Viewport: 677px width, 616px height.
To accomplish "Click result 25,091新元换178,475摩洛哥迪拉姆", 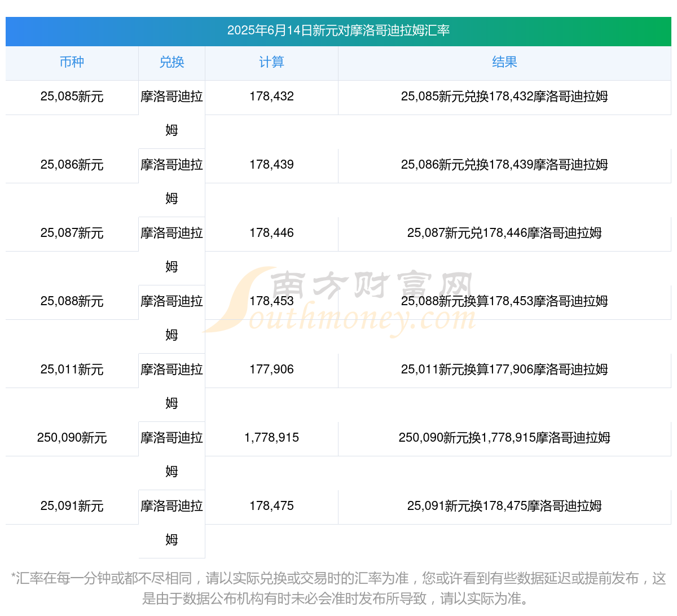I will pos(504,506).
